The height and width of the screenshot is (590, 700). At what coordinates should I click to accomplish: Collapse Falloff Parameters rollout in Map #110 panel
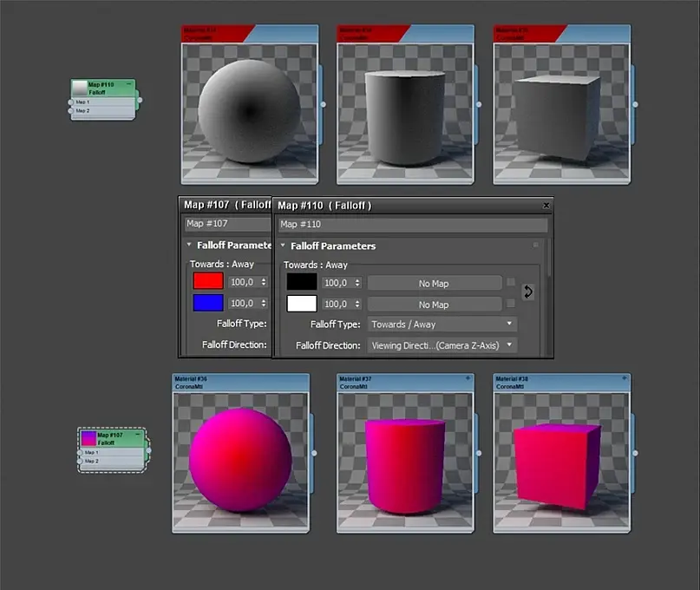click(283, 246)
